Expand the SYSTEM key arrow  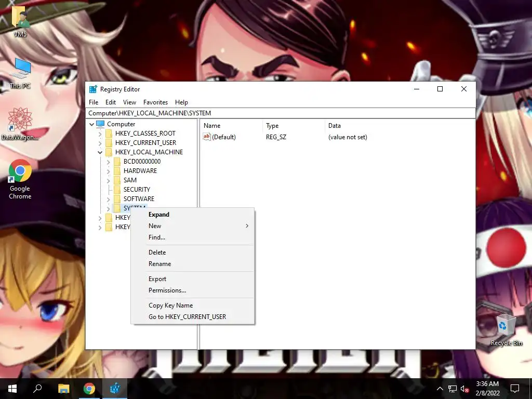click(108, 208)
